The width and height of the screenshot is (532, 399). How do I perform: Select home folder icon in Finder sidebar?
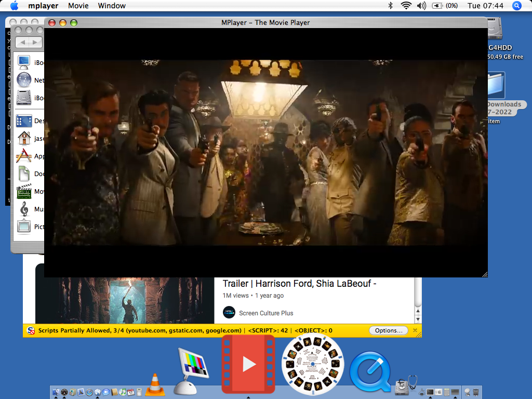(x=24, y=138)
